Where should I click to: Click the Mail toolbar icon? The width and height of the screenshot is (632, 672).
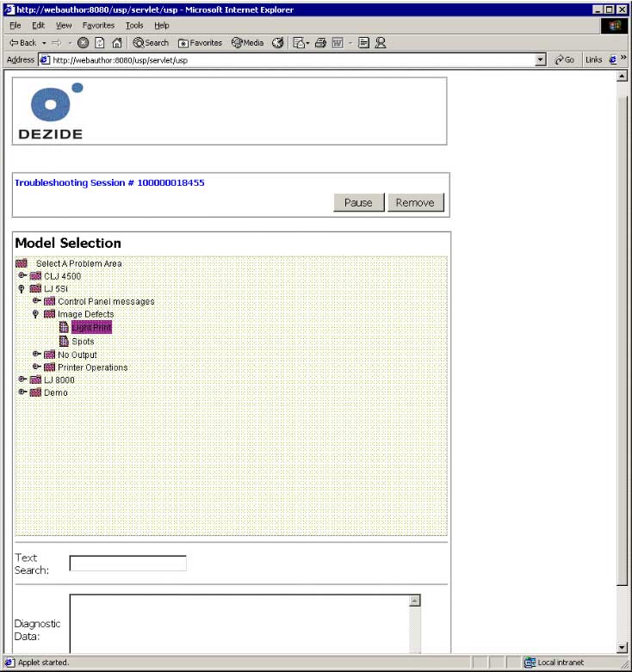pyautogui.click(x=301, y=43)
